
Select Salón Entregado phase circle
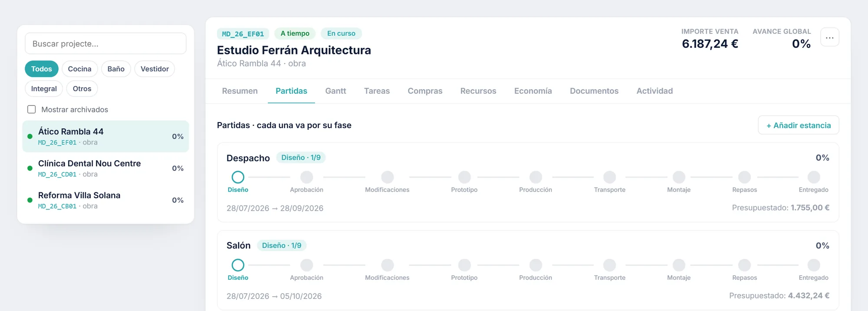[814, 265]
